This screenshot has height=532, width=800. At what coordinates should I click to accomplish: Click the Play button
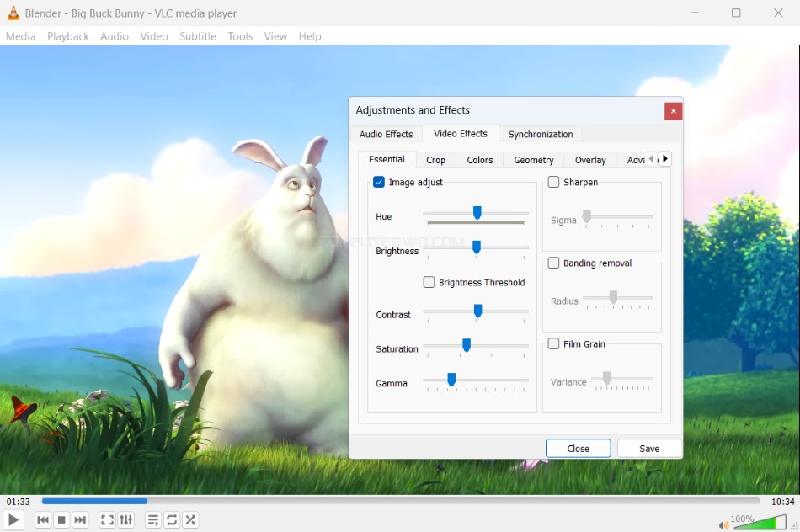click(x=13, y=519)
